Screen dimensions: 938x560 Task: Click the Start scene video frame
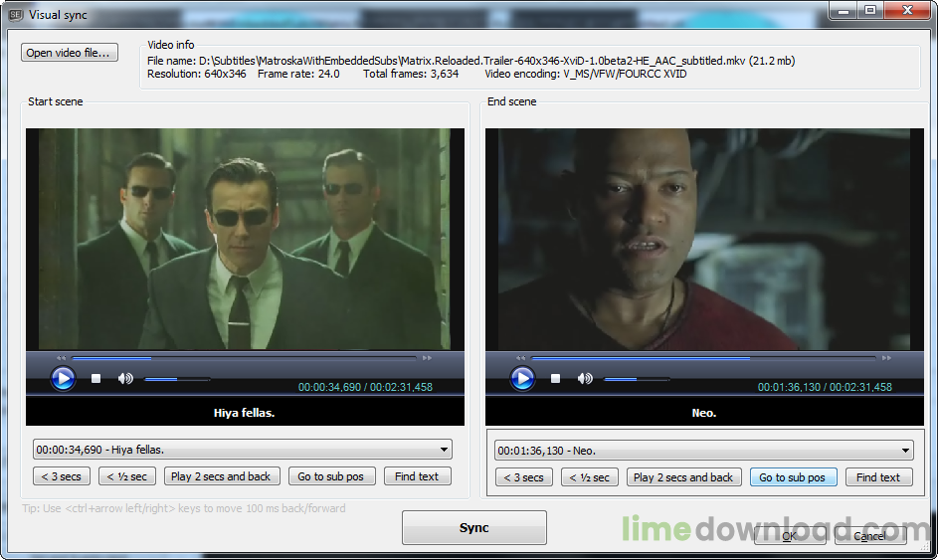(245, 240)
